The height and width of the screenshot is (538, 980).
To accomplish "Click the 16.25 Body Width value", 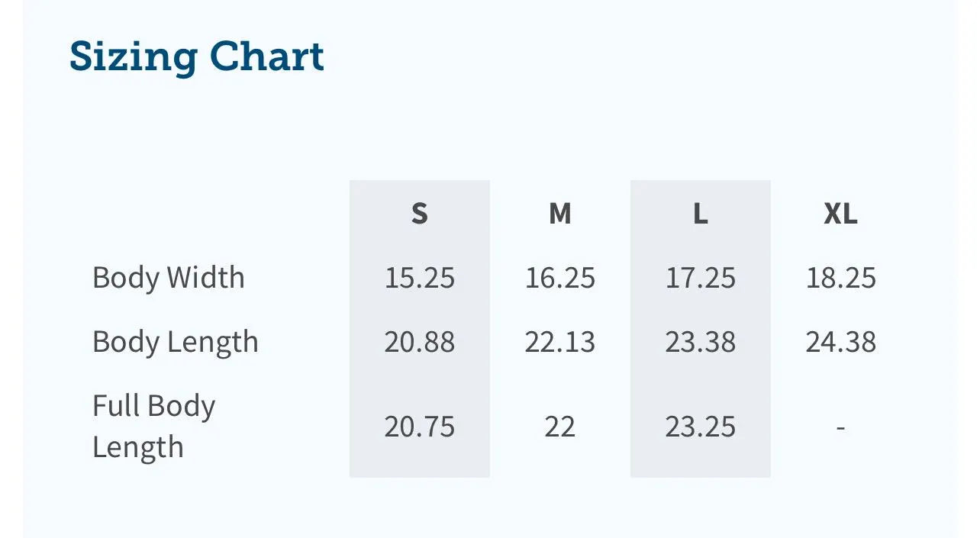I will (559, 277).
